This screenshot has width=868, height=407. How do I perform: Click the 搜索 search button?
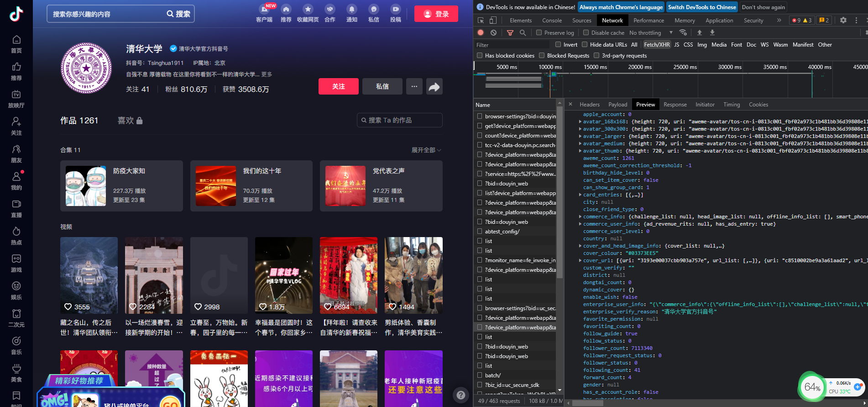coord(178,14)
